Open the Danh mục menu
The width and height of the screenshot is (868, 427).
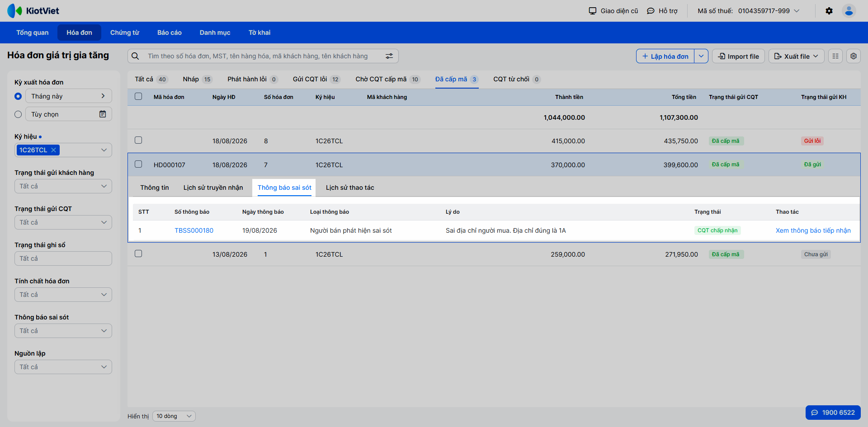215,33
